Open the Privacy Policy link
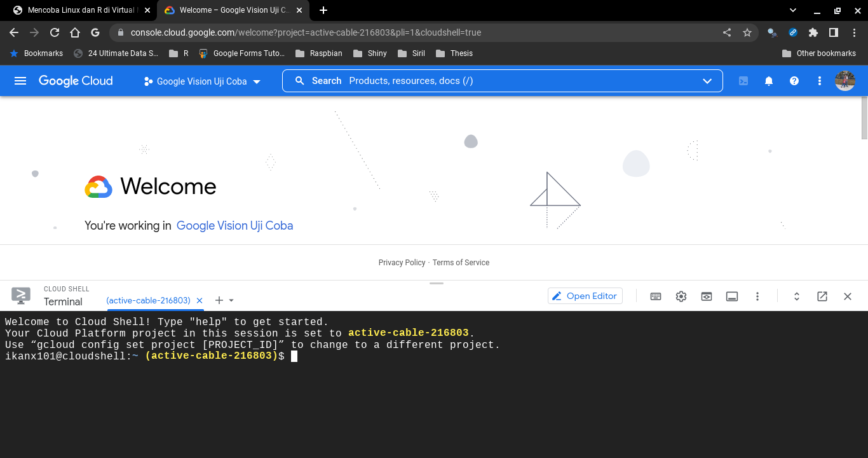Image resolution: width=868 pixels, height=458 pixels. point(402,262)
